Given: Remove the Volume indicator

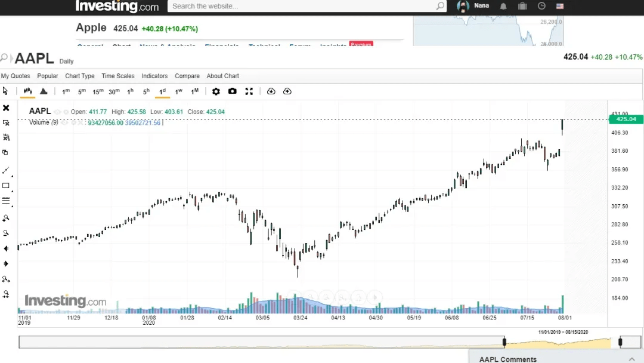Looking at the screenshot, I should 80,122.
